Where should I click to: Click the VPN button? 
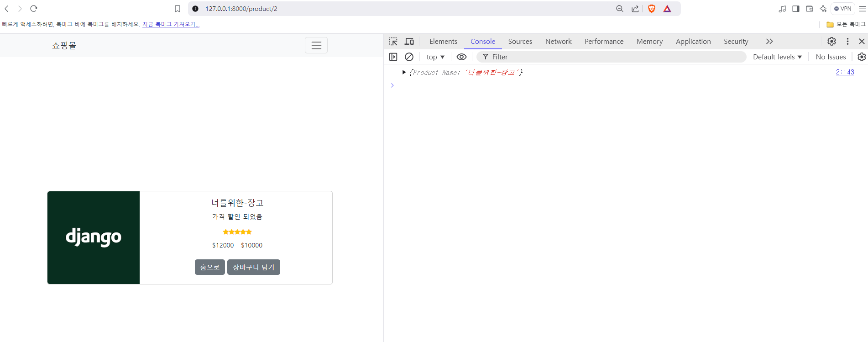(842, 9)
